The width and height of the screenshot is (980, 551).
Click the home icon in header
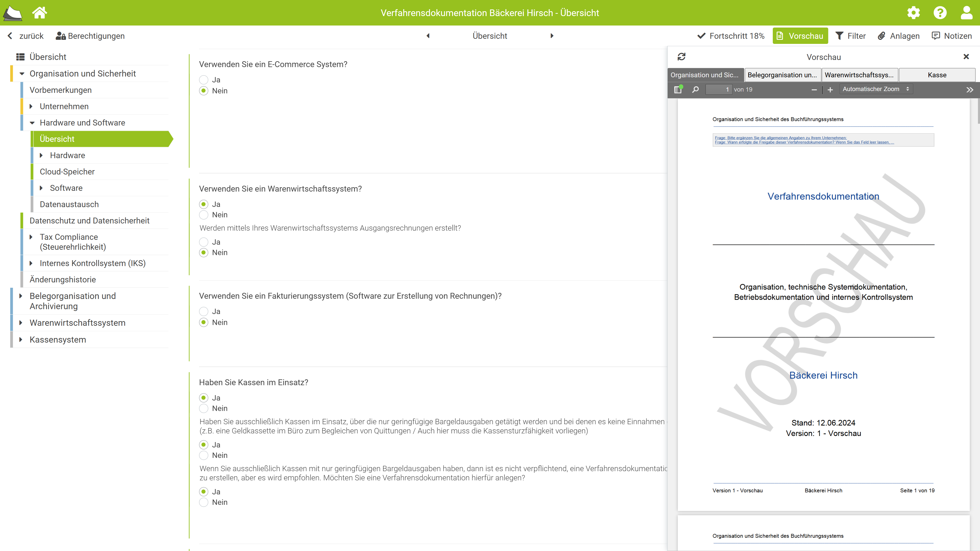pyautogui.click(x=40, y=12)
